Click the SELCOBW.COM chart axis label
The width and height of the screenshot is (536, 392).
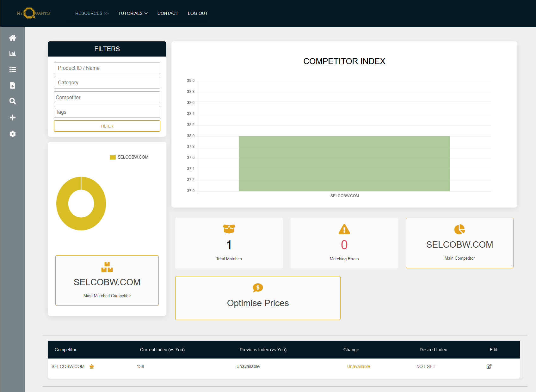tap(345, 196)
